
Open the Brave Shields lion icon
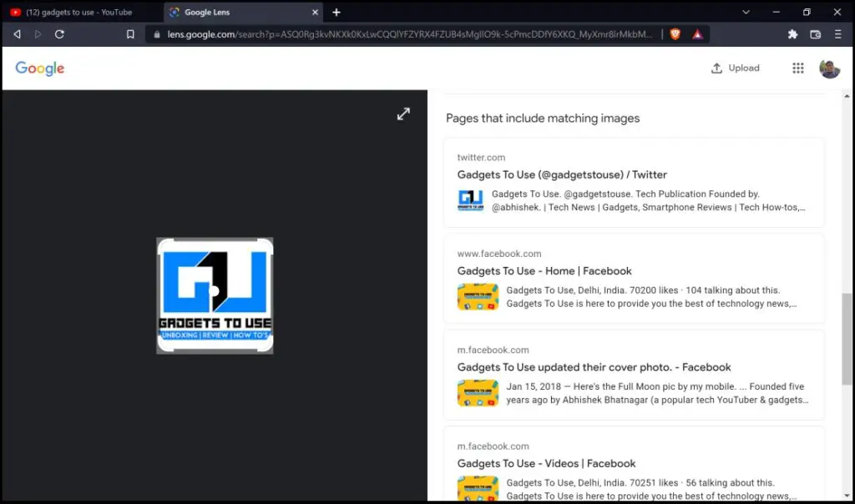tap(675, 34)
